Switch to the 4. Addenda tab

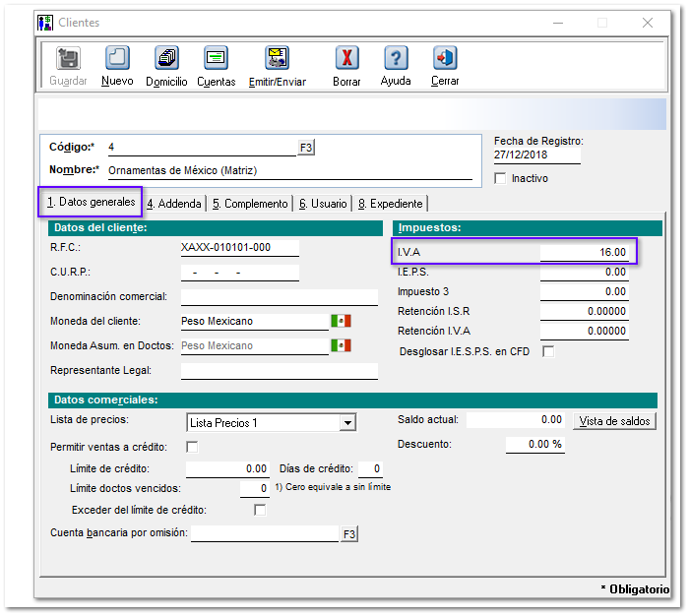[174, 204]
